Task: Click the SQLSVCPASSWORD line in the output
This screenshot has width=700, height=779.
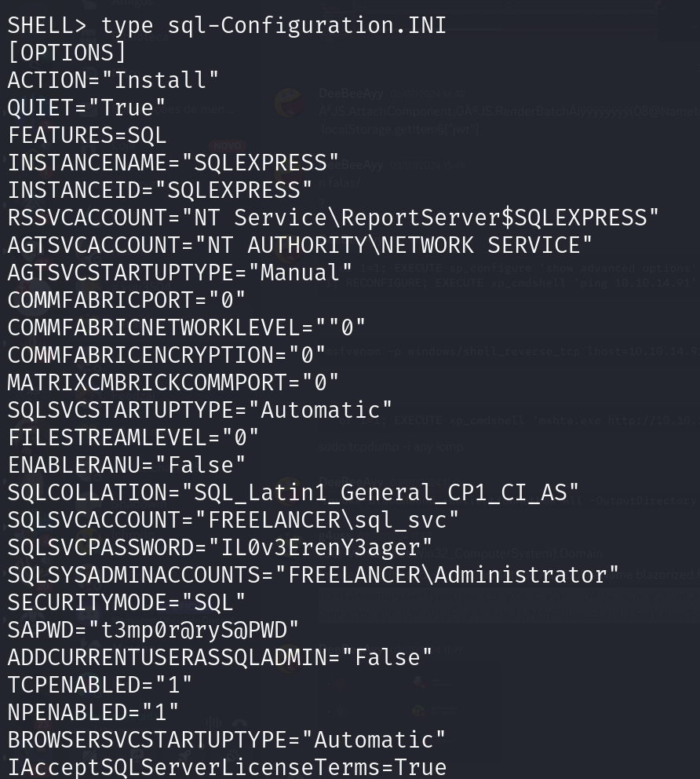Action: [x=220, y=547]
